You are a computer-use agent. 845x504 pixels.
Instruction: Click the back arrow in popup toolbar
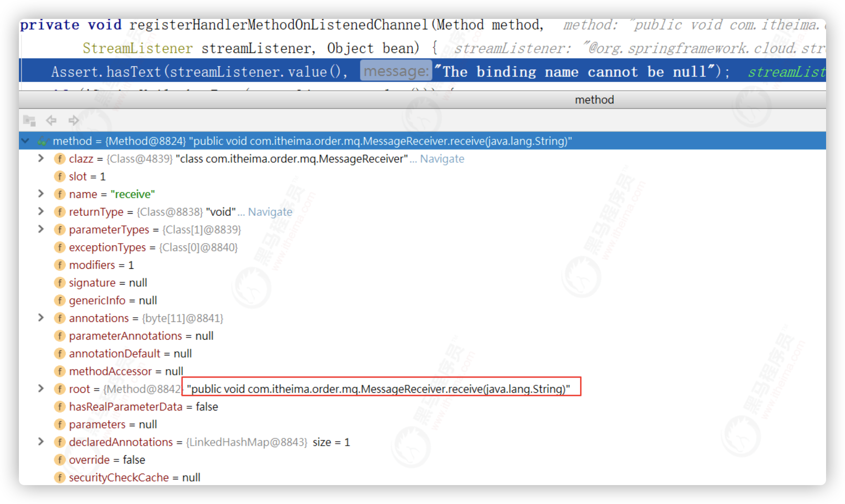coord(51,120)
